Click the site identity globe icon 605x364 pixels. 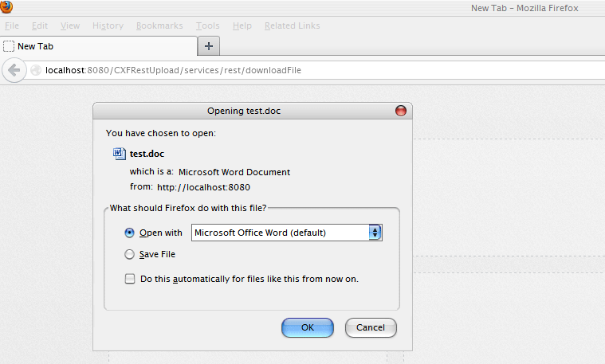tap(36, 70)
